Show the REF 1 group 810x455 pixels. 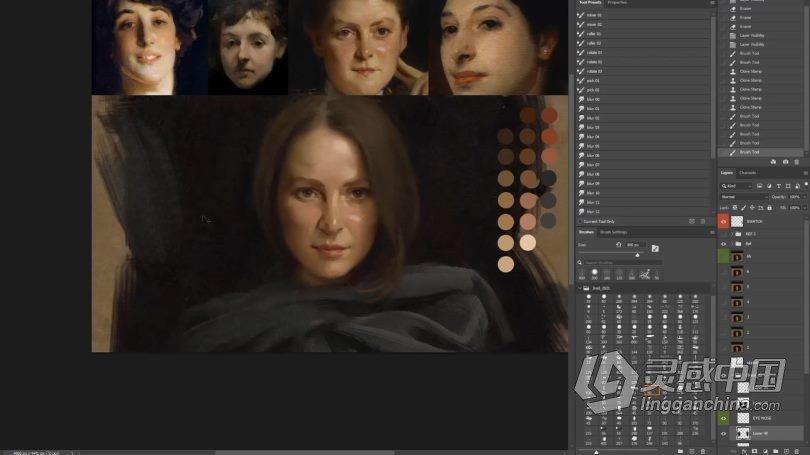723,234
